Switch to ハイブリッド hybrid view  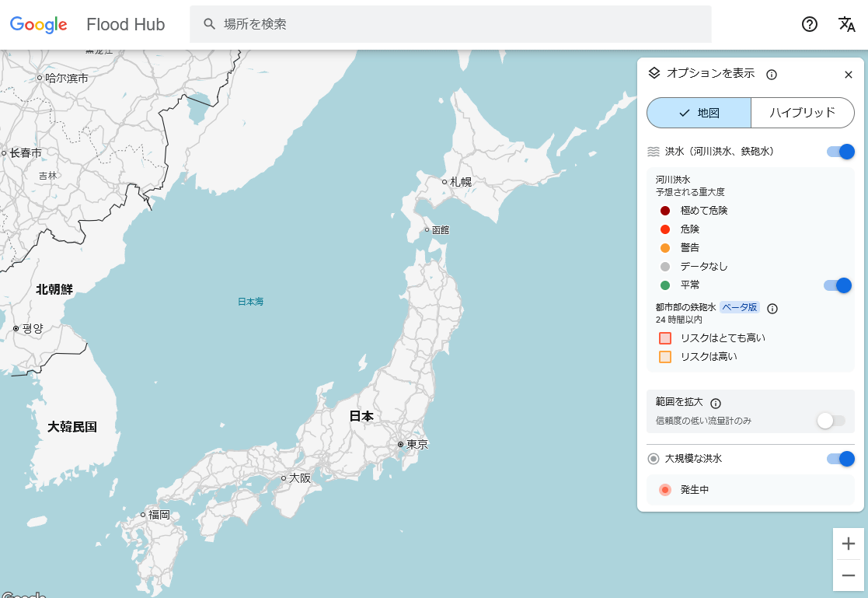802,113
